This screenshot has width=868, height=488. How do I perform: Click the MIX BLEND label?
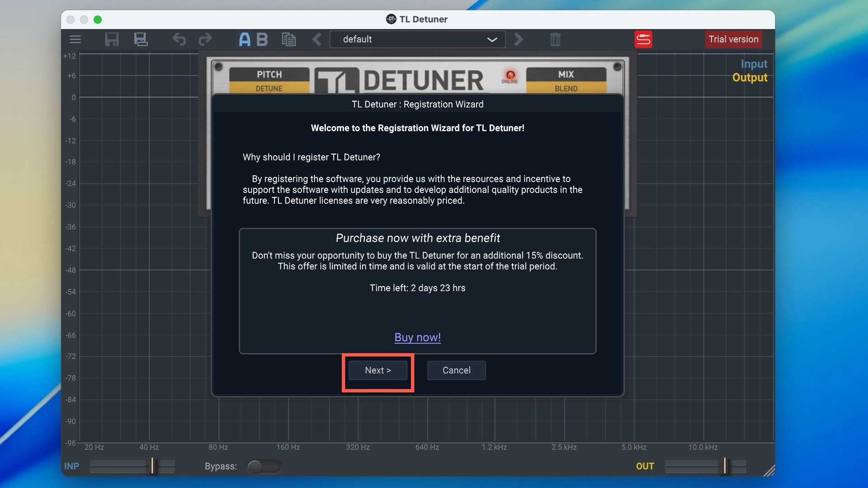tap(566, 81)
